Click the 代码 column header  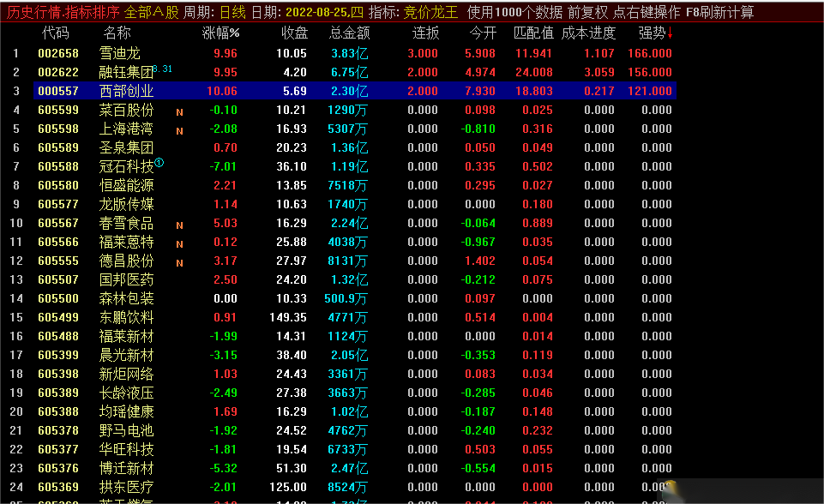(55, 33)
